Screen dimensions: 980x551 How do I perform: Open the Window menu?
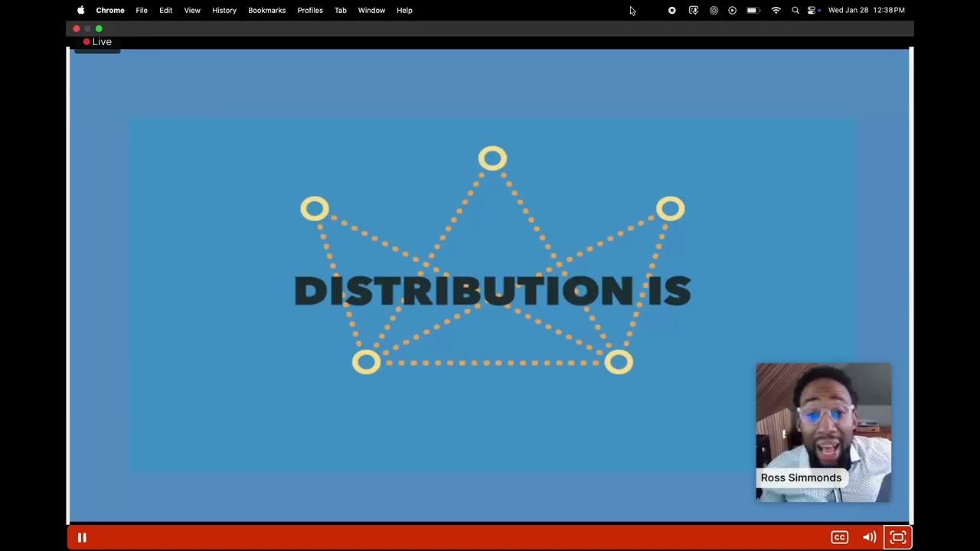coord(371,10)
